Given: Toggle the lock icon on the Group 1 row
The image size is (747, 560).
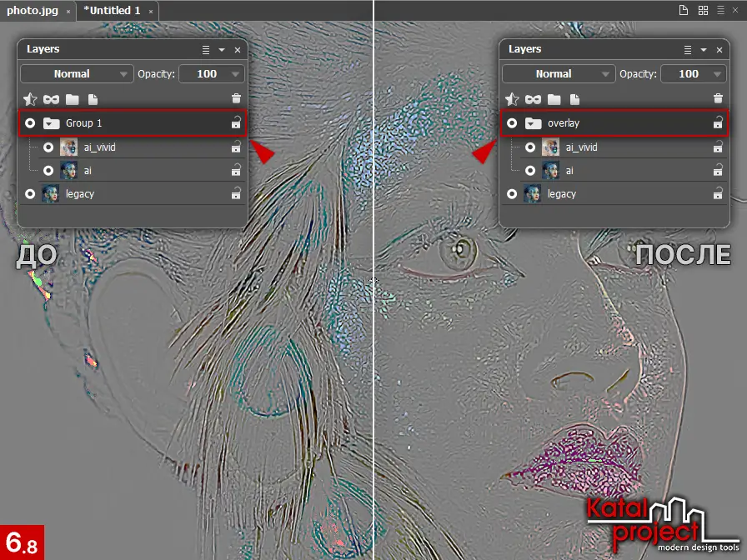Looking at the screenshot, I should 236,123.
